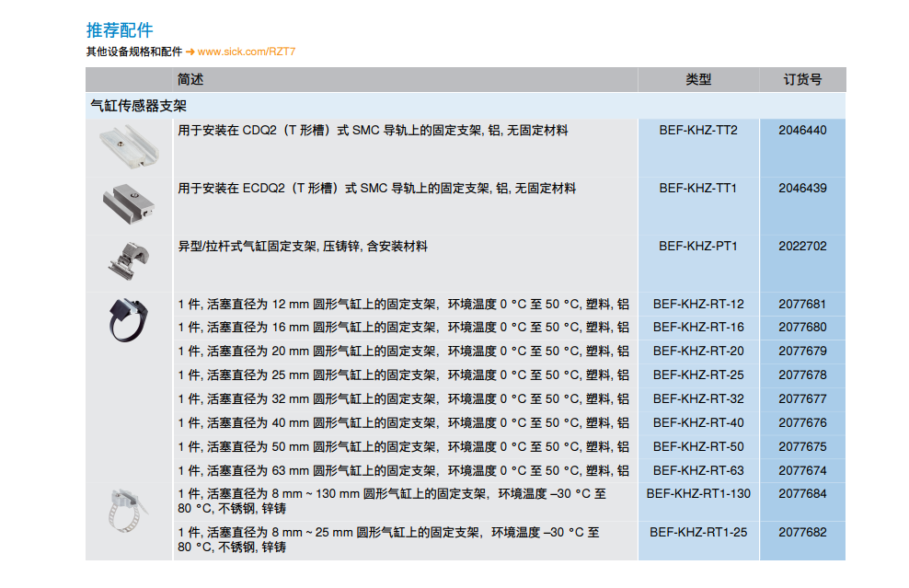Select order number 2077676
Screen dimensions: 909x588
[803, 422]
